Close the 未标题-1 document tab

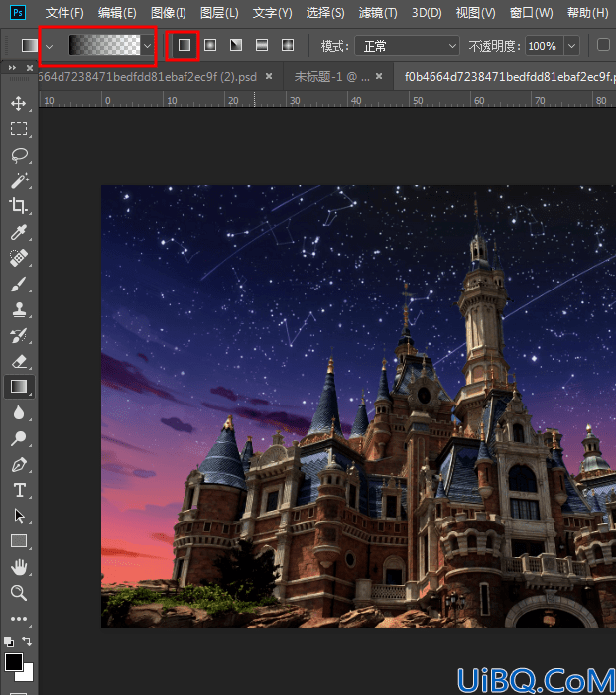(379, 76)
